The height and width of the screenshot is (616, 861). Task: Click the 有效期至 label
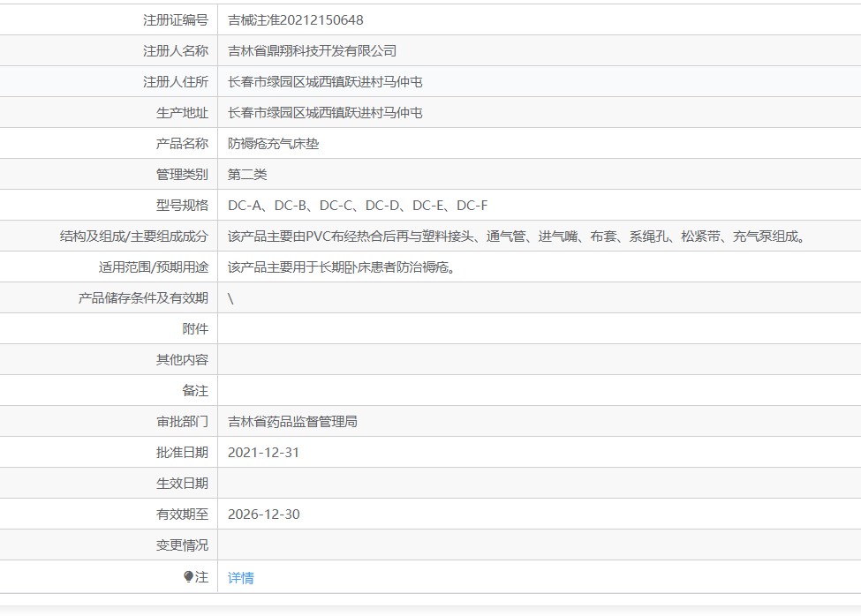182,514
